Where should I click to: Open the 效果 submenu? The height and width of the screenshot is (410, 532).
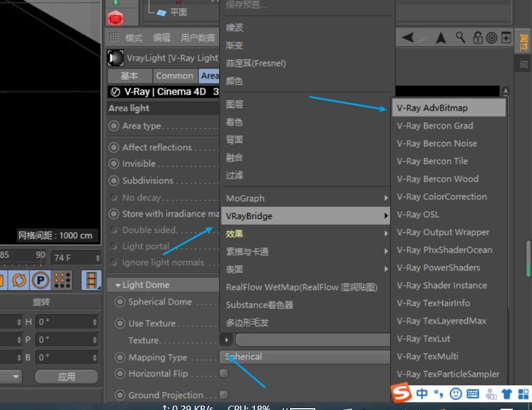(x=305, y=234)
